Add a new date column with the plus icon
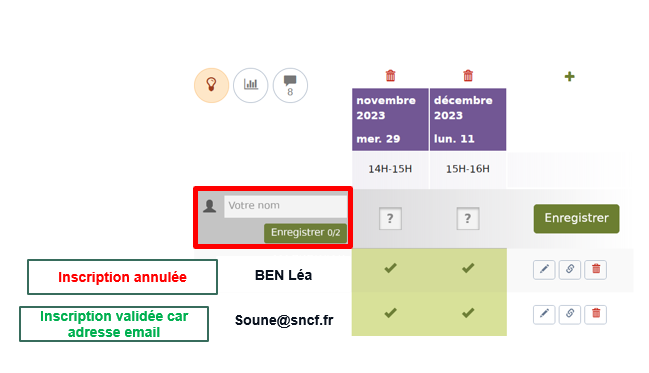The height and width of the screenshot is (373, 649). point(570,76)
